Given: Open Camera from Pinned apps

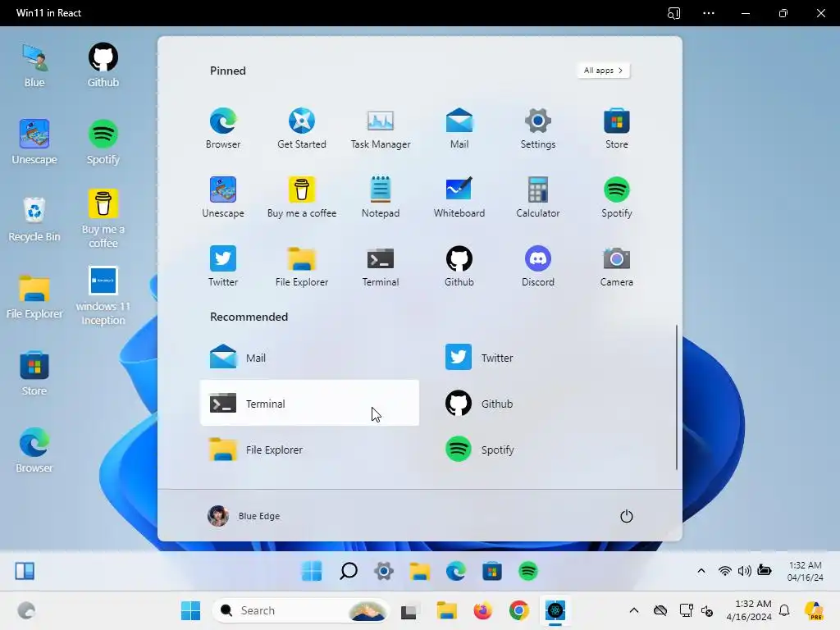Looking at the screenshot, I should click(617, 267).
